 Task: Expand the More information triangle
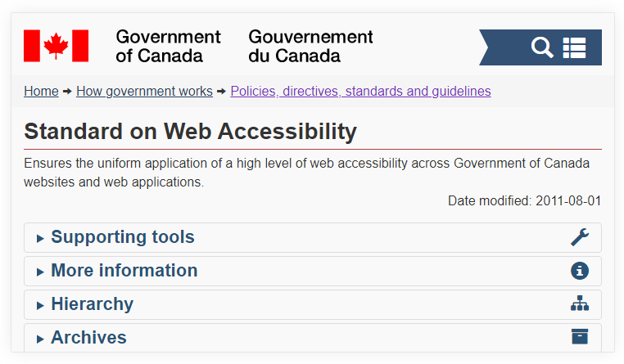pyautogui.click(x=40, y=272)
